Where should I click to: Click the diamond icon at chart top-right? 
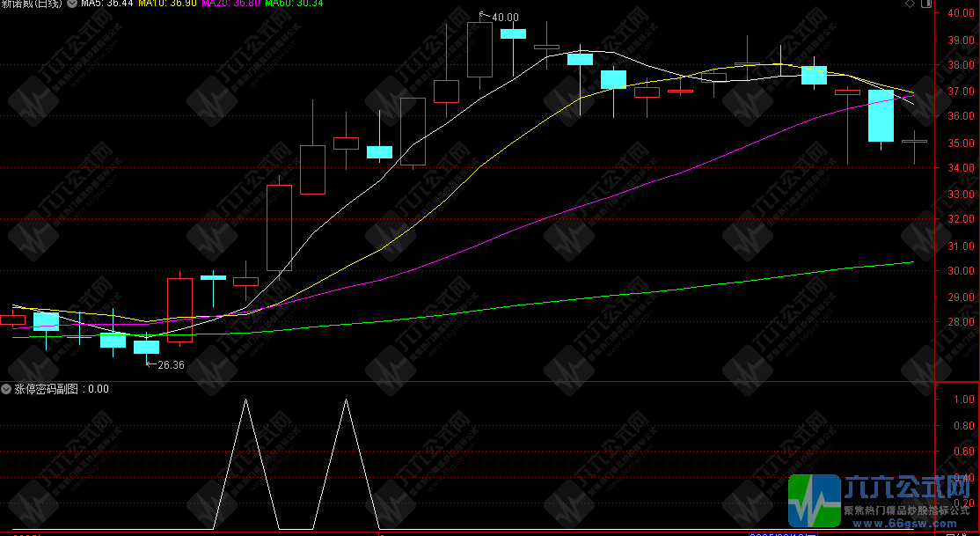tap(910, 4)
